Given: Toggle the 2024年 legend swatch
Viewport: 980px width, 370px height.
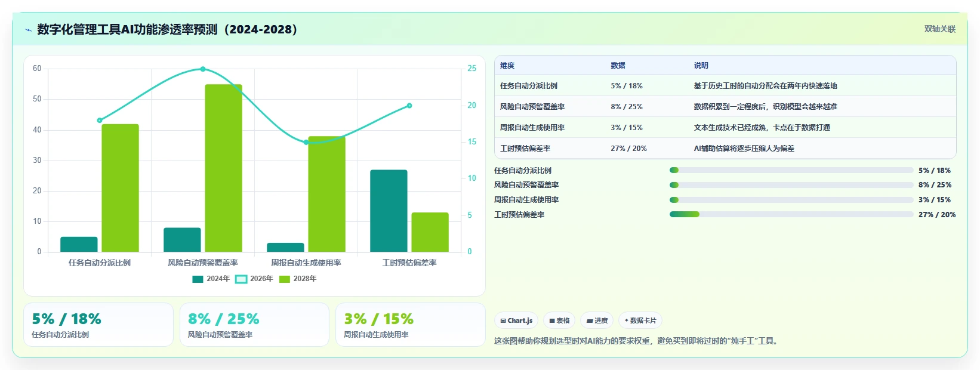Looking at the screenshot, I should [198, 279].
